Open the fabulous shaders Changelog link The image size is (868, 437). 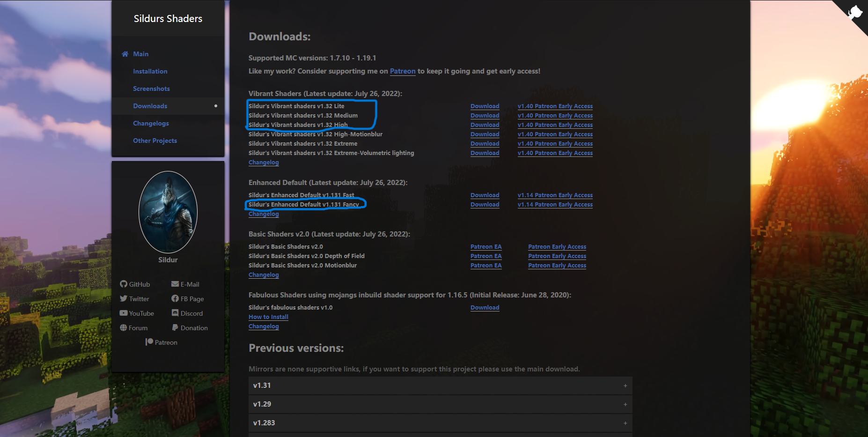click(264, 326)
